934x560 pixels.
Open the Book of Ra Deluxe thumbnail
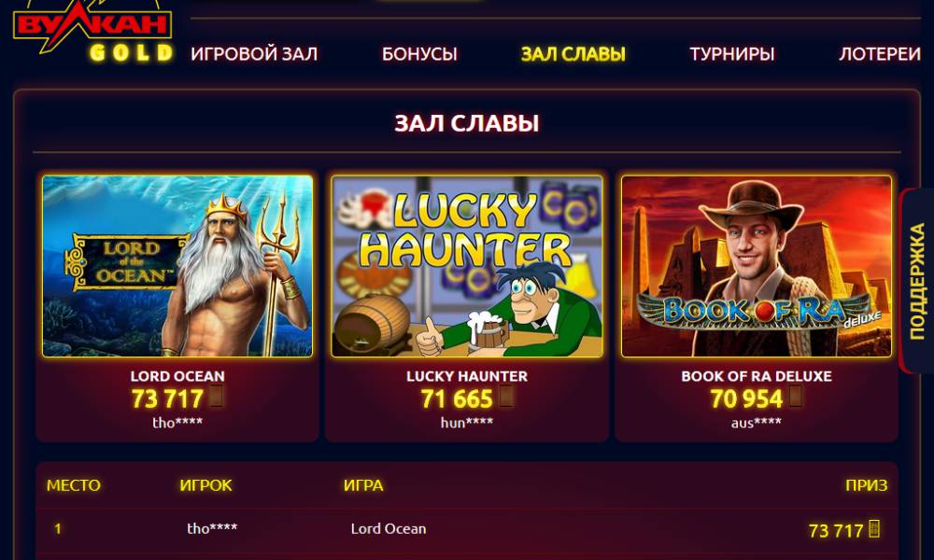pyautogui.click(x=757, y=266)
